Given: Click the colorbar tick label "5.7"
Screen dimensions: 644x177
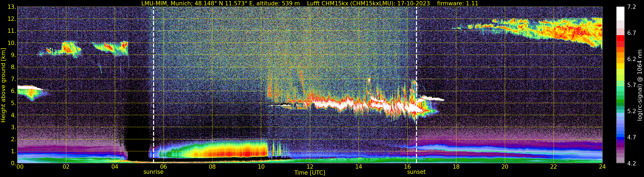Looking at the screenshot, I should click(632, 85).
